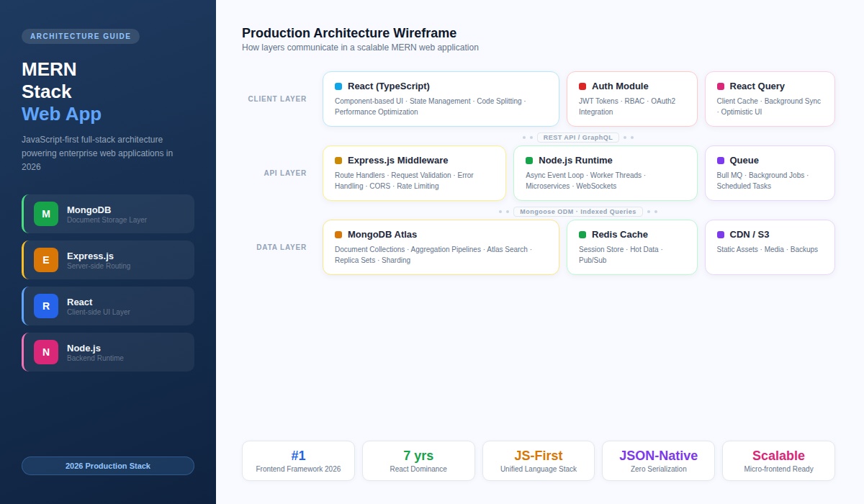The image size is (864, 504).
Task: Click the orange square beside MongoDB Atlas
Action: click(338, 235)
